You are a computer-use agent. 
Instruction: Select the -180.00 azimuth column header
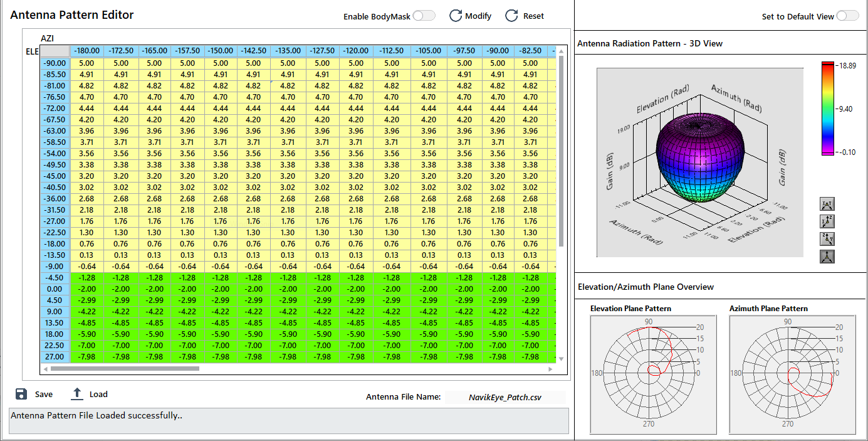[87, 51]
